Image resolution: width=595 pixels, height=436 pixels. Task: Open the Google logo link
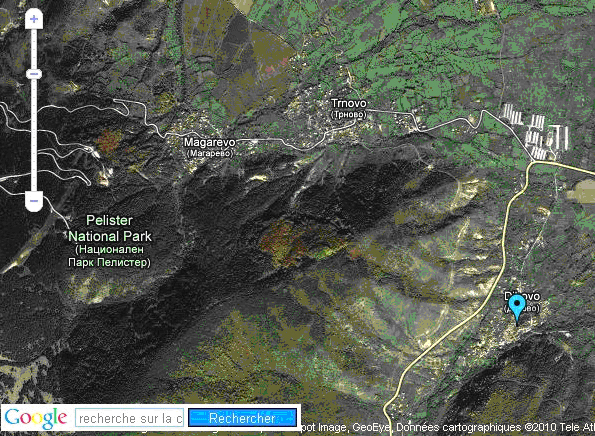pos(36,418)
